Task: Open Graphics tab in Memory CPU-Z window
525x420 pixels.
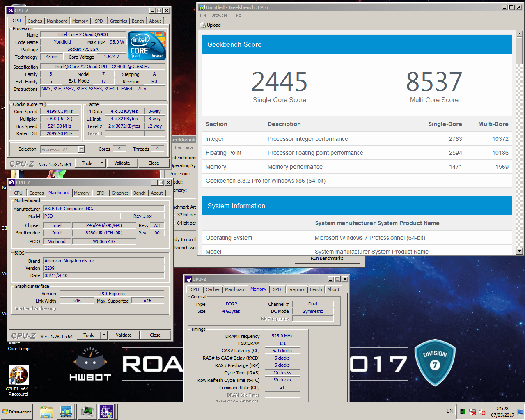Action: (297, 289)
